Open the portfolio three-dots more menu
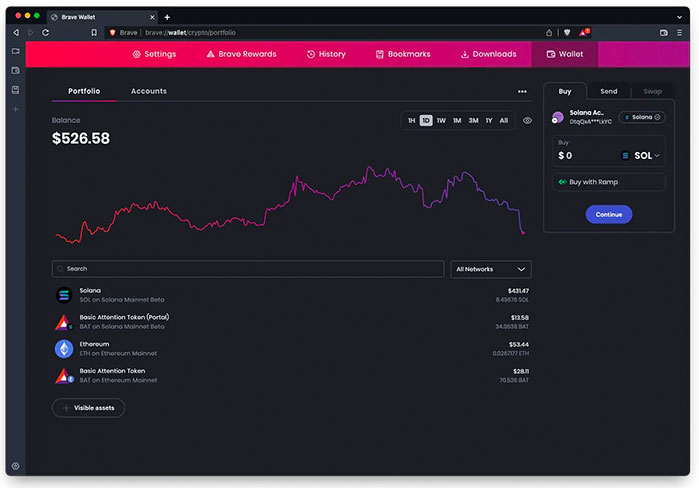The width and height of the screenshot is (699, 488). [522, 91]
